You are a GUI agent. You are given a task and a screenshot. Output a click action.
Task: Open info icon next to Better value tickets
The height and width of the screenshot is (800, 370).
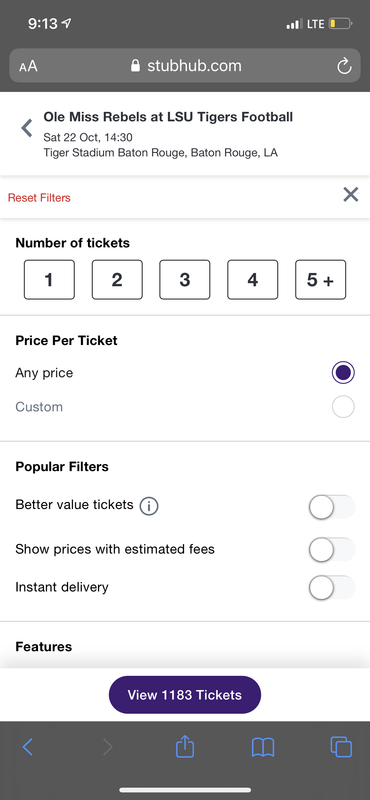click(149, 506)
